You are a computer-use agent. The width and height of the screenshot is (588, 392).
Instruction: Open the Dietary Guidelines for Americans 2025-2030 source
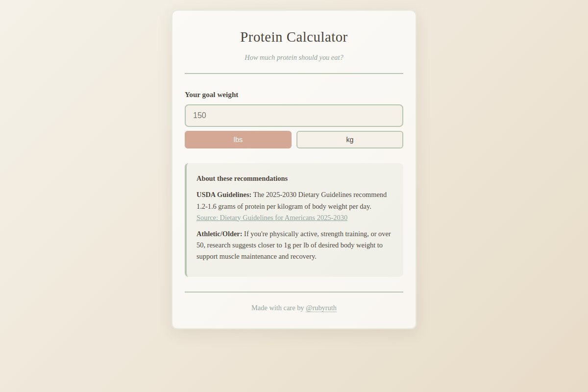click(271, 217)
